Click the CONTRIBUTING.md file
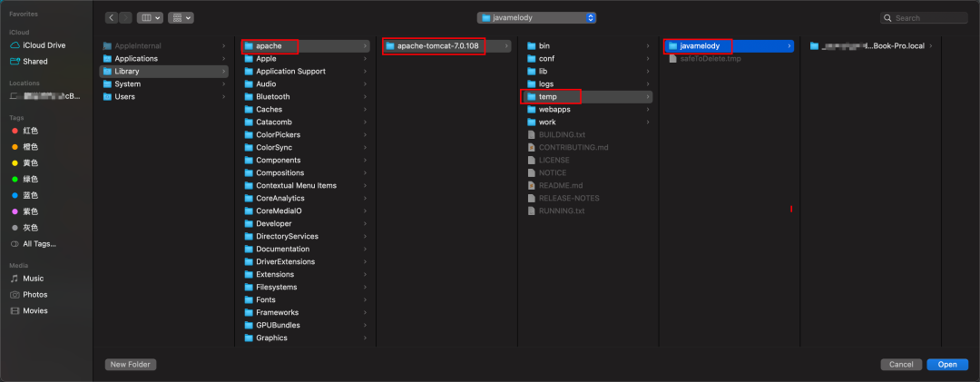This screenshot has width=980, height=382. pyautogui.click(x=587, y=148)
